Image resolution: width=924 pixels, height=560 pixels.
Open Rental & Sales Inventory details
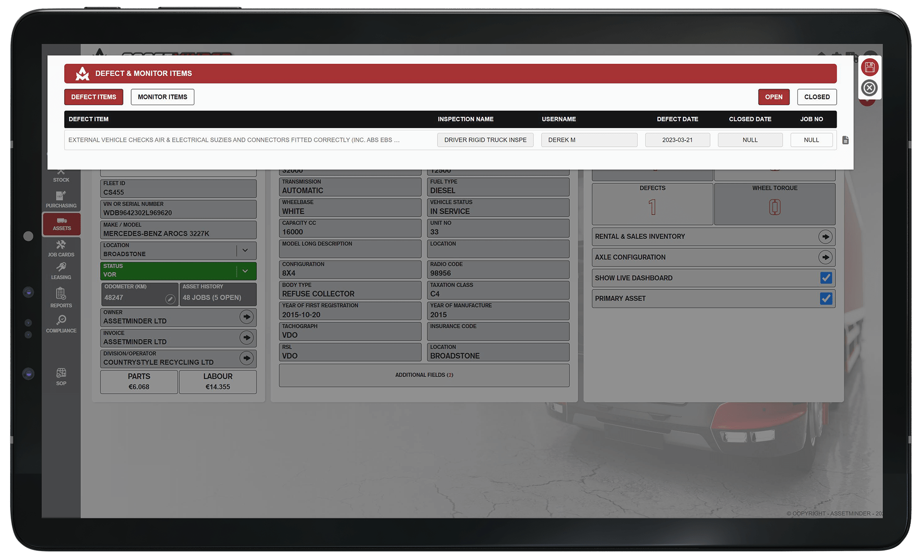pyautogui.click(x=826, y=236)
